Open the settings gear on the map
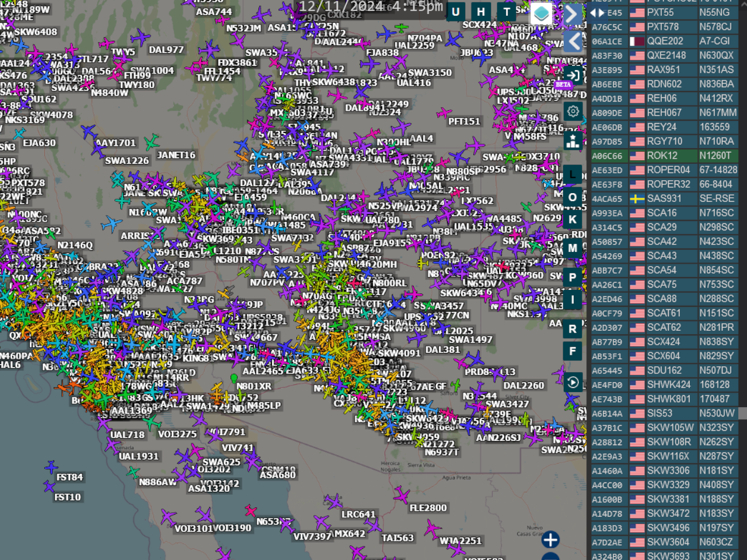Viewport: 747px width, 560px height. click(x=573, y=111)
